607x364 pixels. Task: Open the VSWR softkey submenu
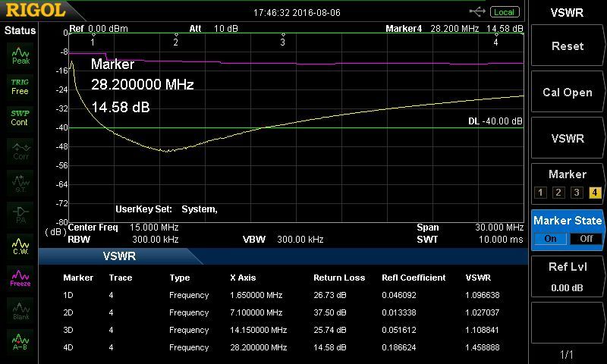coord(568,139)
